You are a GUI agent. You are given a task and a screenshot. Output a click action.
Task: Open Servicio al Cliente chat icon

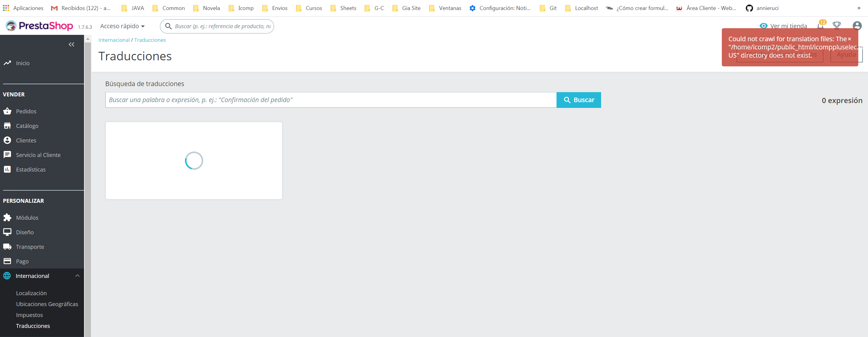coord(7,155)
